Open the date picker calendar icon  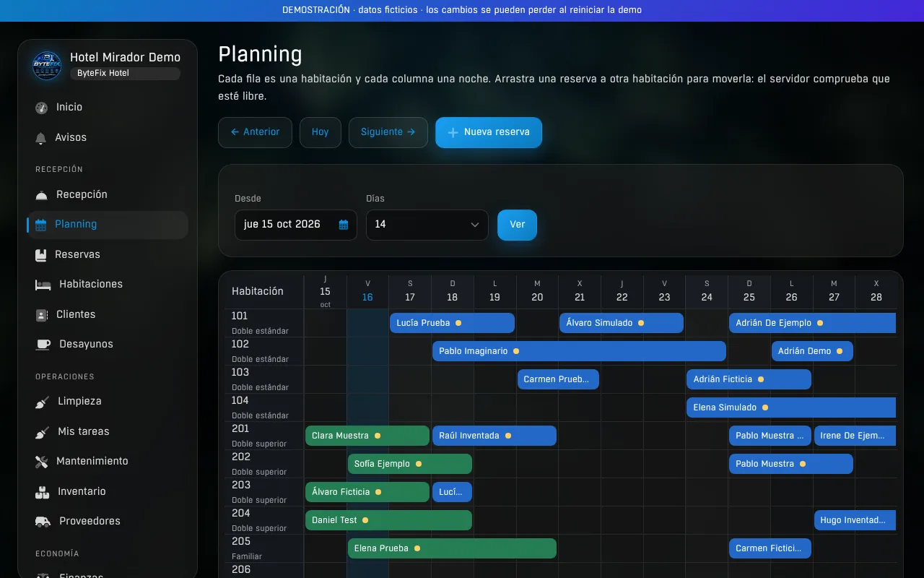pyautogui.click(x=344, y=225)
